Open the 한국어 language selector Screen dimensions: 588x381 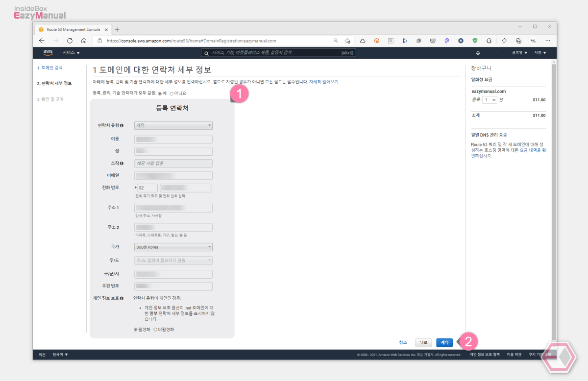click(60, 355)
